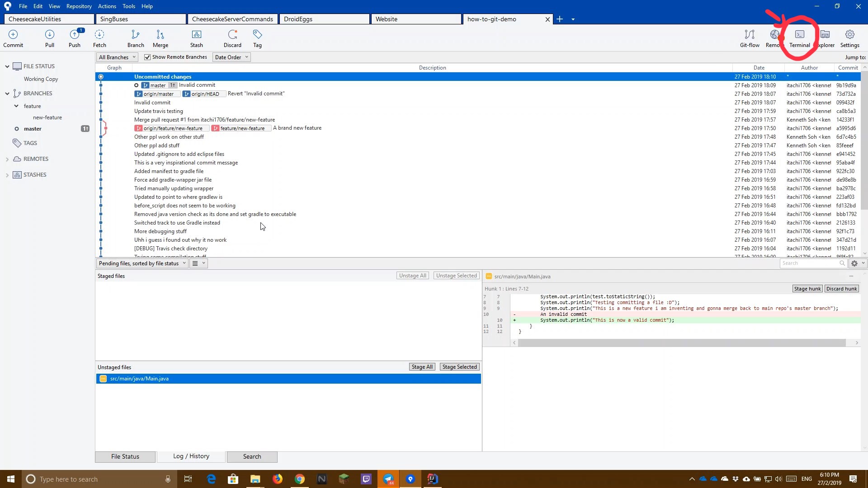
Task: Stash current changes
Action: 196,38
